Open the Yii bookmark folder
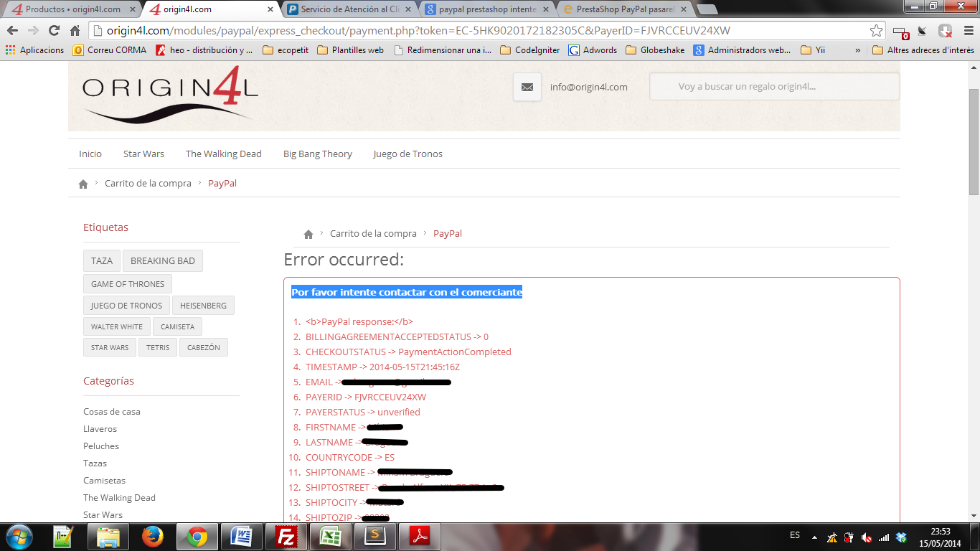The width and height of the screenshot is (980, 551). click(813, 50)
